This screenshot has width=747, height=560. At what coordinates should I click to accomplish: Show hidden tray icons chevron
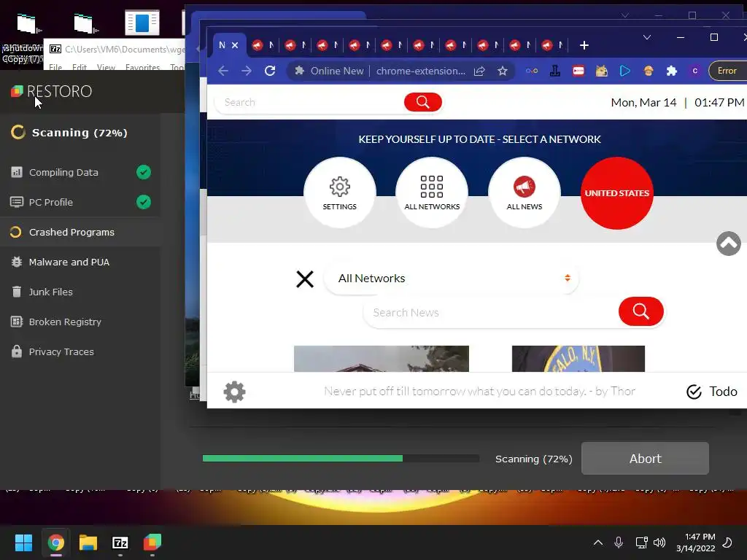pos(598,542)
